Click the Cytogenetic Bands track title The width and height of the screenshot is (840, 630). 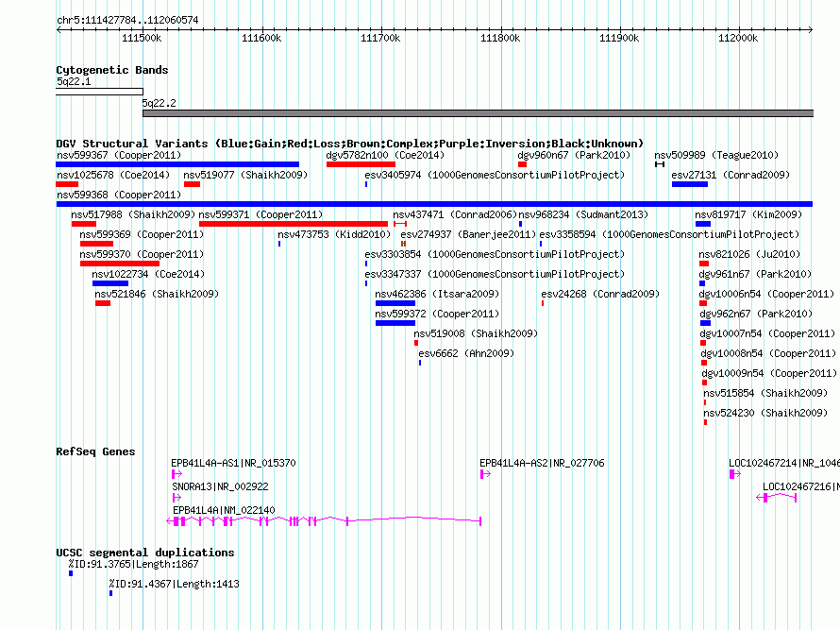(112, 70)
